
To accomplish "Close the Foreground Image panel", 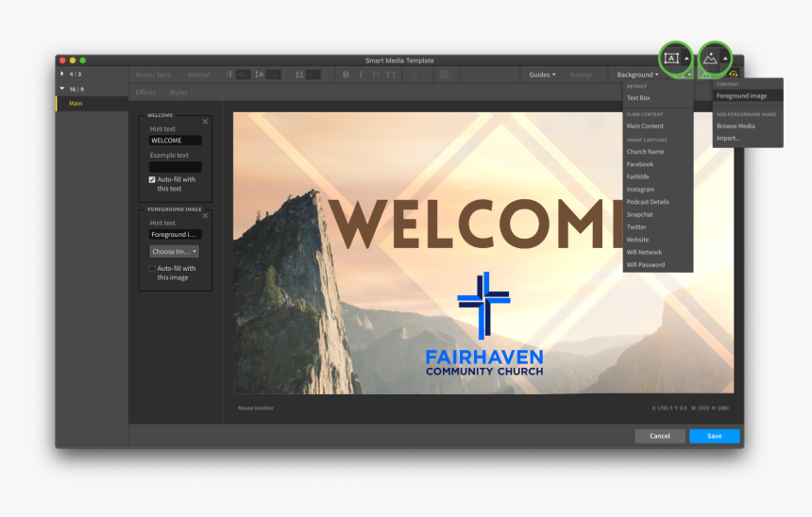I will 205,215.
